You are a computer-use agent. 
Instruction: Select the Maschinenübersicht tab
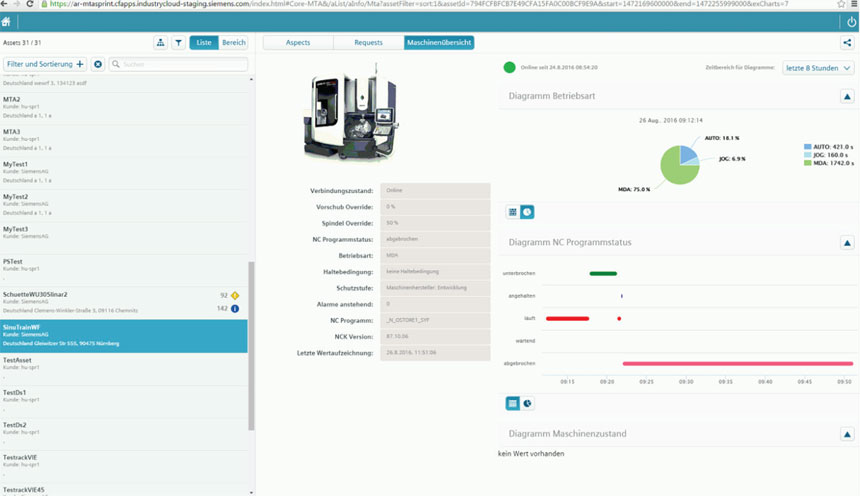point(439,42)
